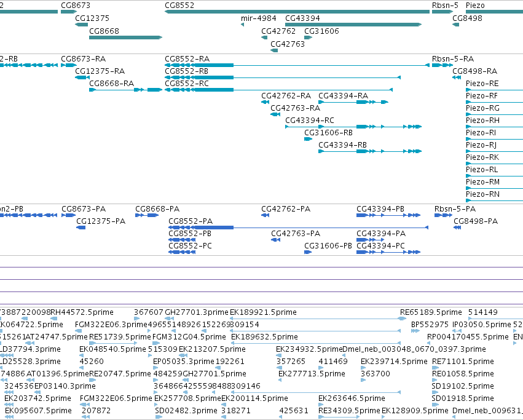Click the EK234932.5prime EST label
This screenshot has height=420, width=523.
[x=309, y=349]
